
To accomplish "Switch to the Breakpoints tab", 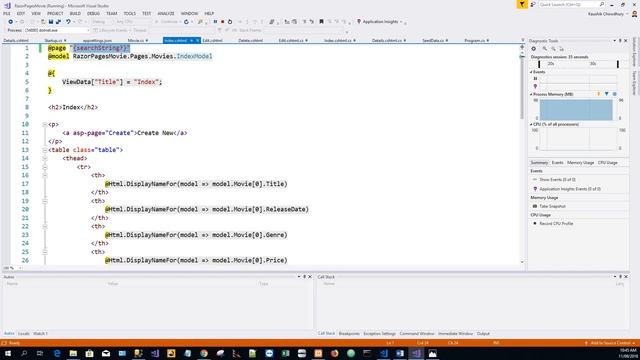I will [349, 334].
